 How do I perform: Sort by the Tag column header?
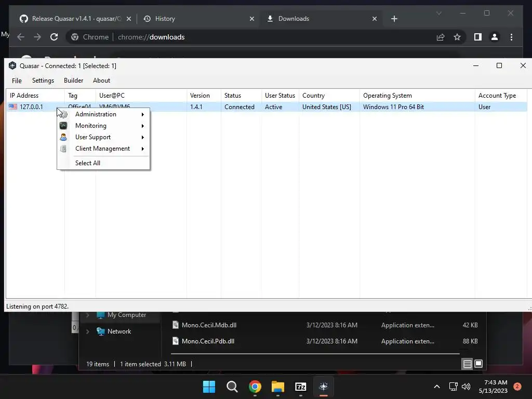(80, 96)
